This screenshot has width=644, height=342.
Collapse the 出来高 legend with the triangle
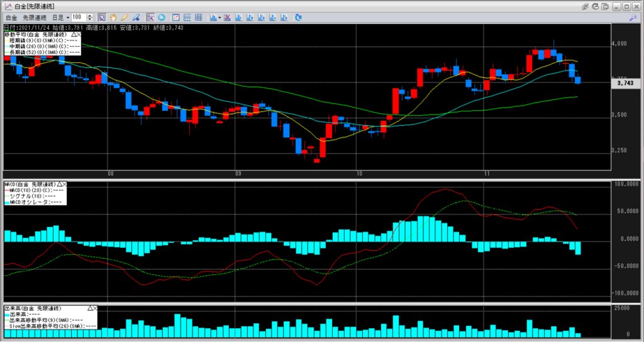point(90,308)
